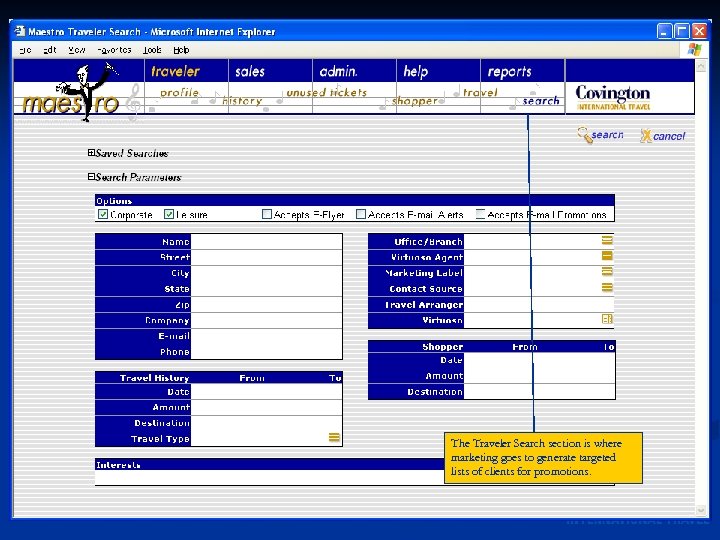Collapse the Search Parameters section

click(91, 176)
